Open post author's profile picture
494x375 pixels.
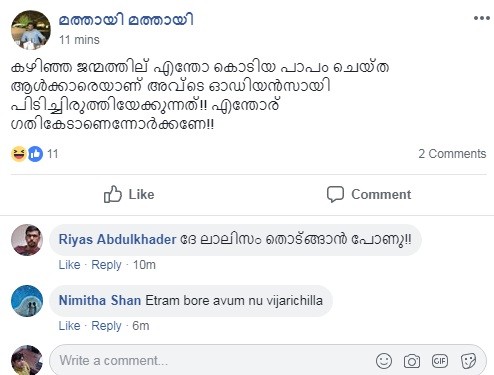pyautogui.click(x=31, y=30)
